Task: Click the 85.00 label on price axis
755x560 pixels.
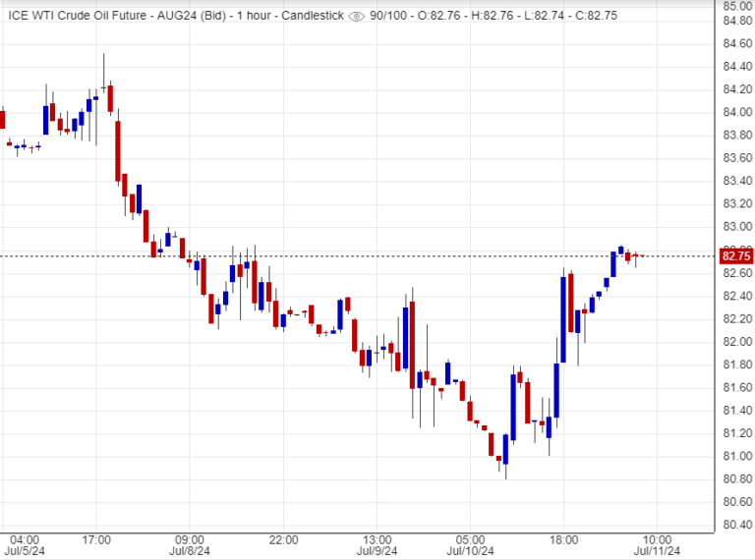Action: tap(737, 6)
